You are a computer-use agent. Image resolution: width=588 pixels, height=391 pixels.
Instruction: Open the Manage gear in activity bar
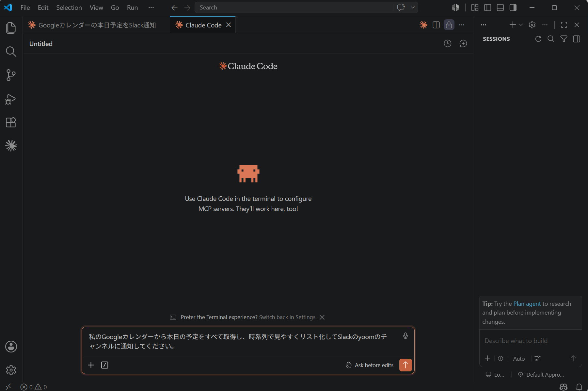click(x=11, y=370)
